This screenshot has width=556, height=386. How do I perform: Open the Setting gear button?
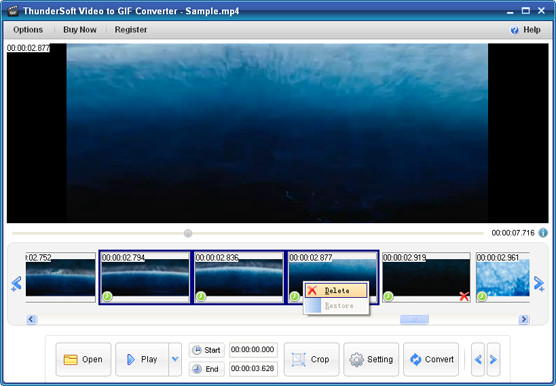click(x=371, y=359)
